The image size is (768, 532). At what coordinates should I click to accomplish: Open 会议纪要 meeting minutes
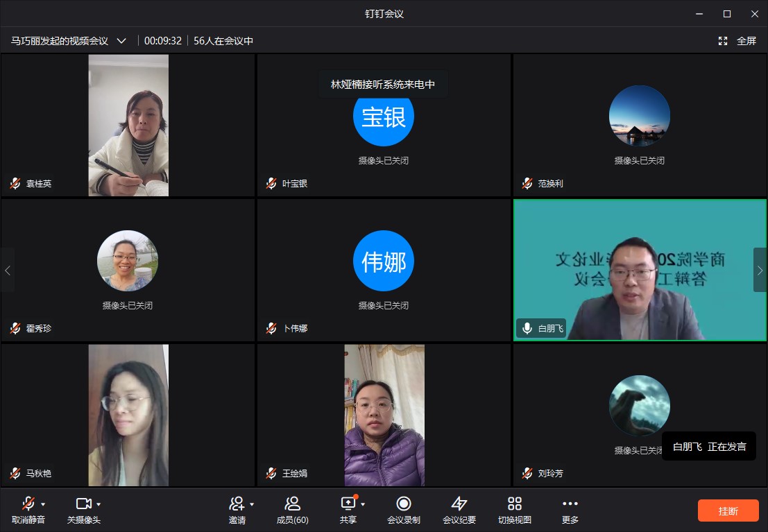pos(459,504)
